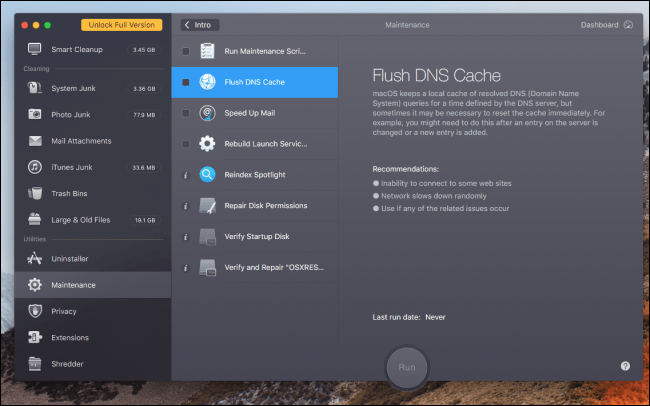
Task: Enable the Speed Up Mail checkbox
Action: (x=185, y=113)
